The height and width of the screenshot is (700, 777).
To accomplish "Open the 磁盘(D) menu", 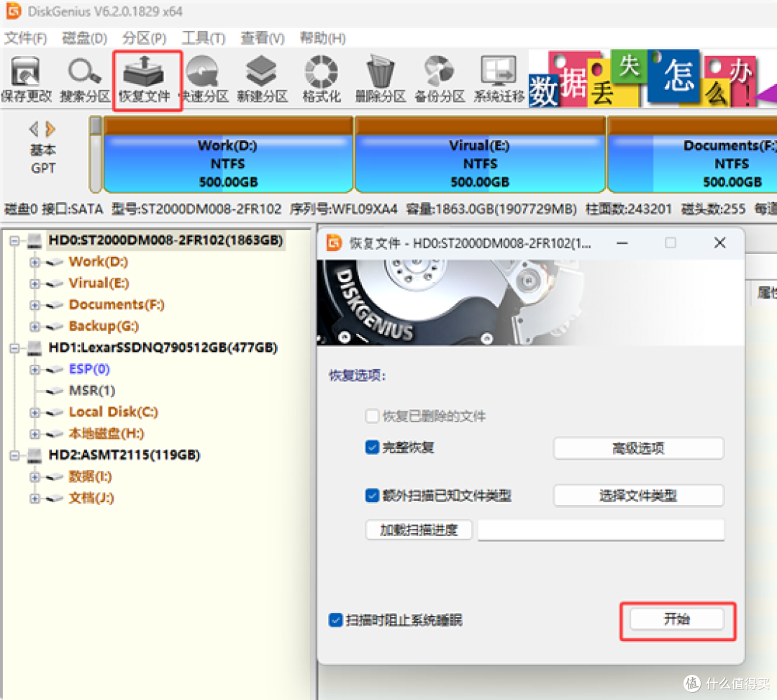I will [x=84, y=38].
